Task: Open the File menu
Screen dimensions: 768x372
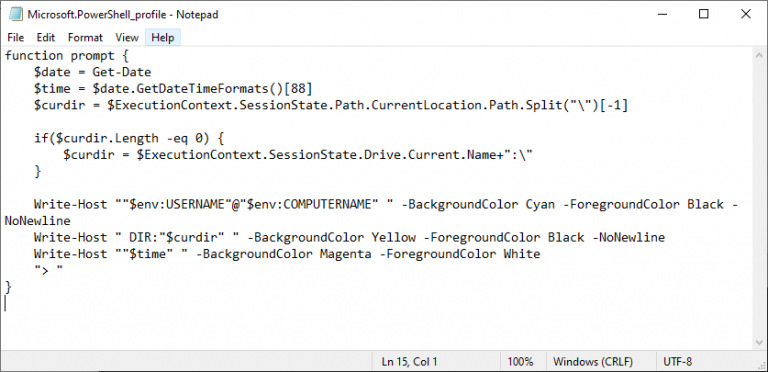Action: [16, 38]
